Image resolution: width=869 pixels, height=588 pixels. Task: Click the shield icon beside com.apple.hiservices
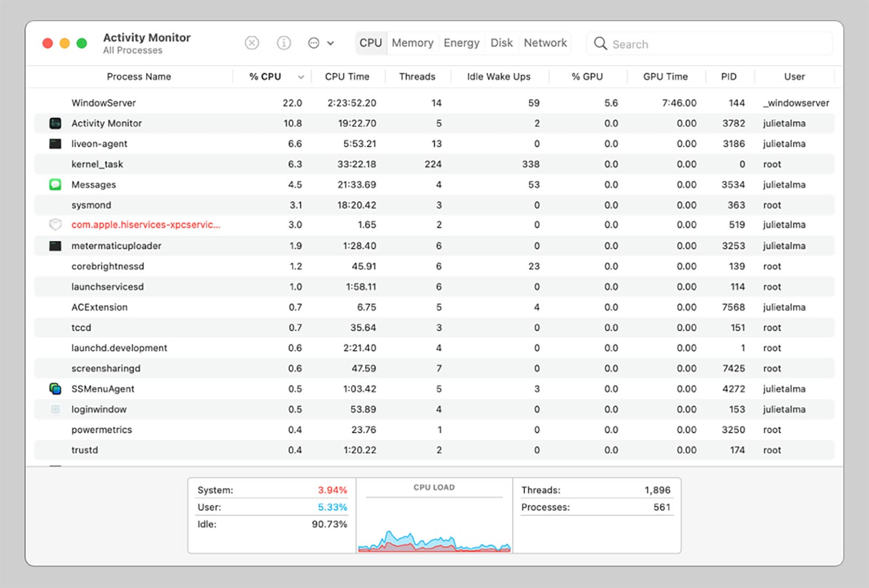click(55, 225)
